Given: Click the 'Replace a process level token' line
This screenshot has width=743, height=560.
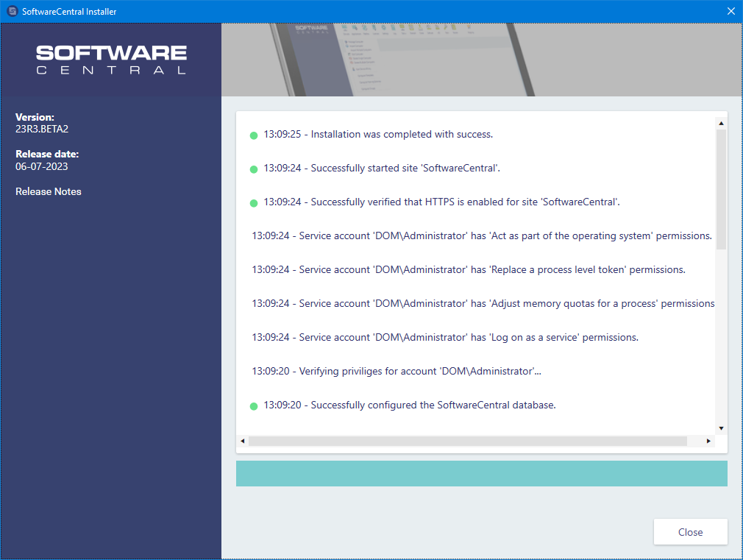Looking at the screenshot, I should pos(468,269).
